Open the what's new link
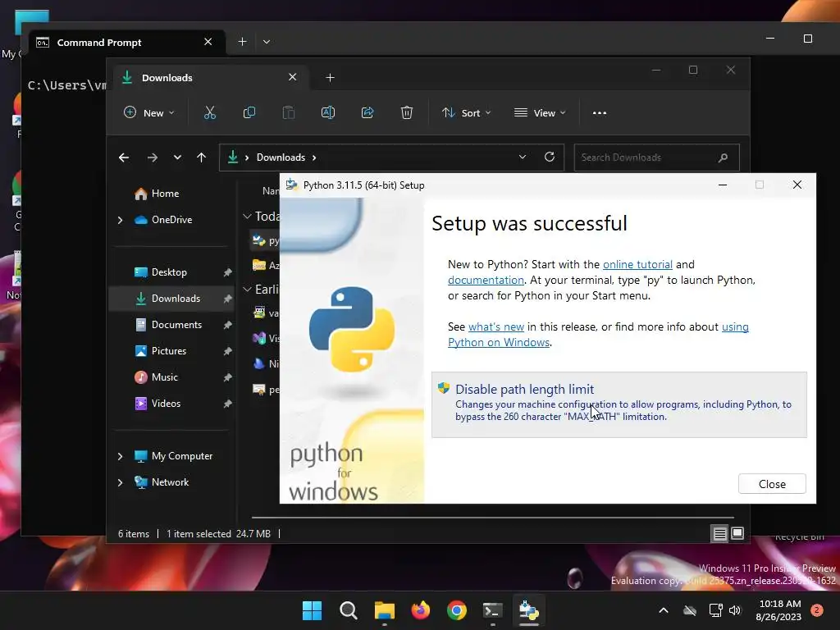The width and height of the screenshot is (840, 630). 496,326
